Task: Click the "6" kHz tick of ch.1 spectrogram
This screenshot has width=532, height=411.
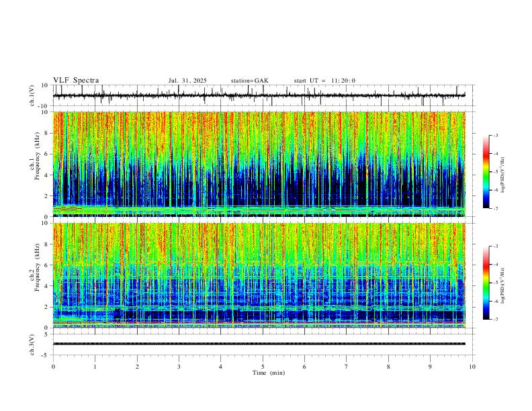Action: coord(46,154)
